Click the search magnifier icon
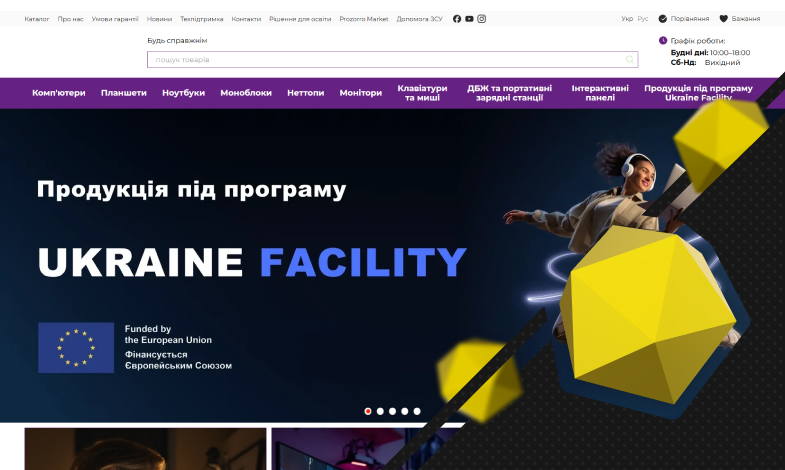The image size is (785, 470). point(629,60)
